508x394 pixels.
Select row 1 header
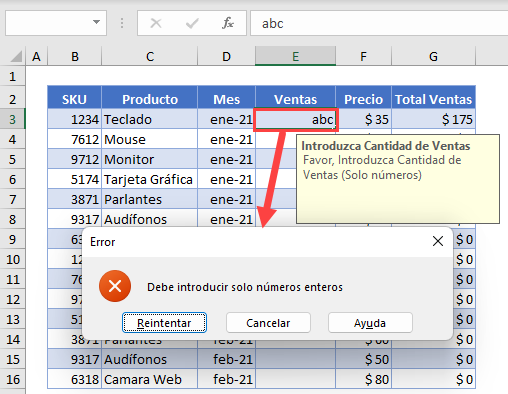pyautogui.click(x=13, y=76)
